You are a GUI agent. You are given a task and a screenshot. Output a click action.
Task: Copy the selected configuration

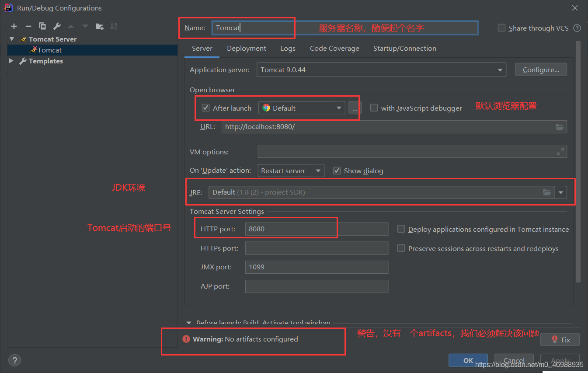coord(42,26)
